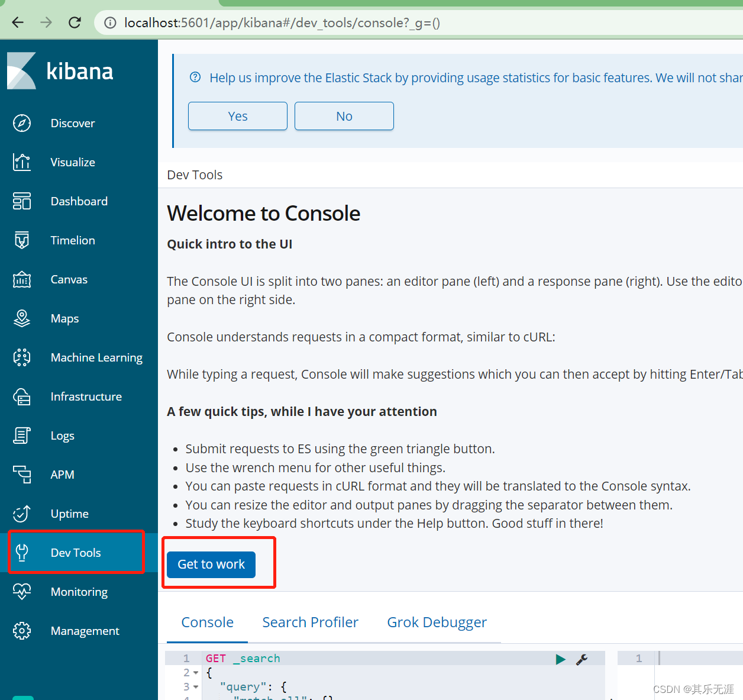Collapse line 2 of the query editor
This screenshot has width=743, height=700.
(196, 672)
